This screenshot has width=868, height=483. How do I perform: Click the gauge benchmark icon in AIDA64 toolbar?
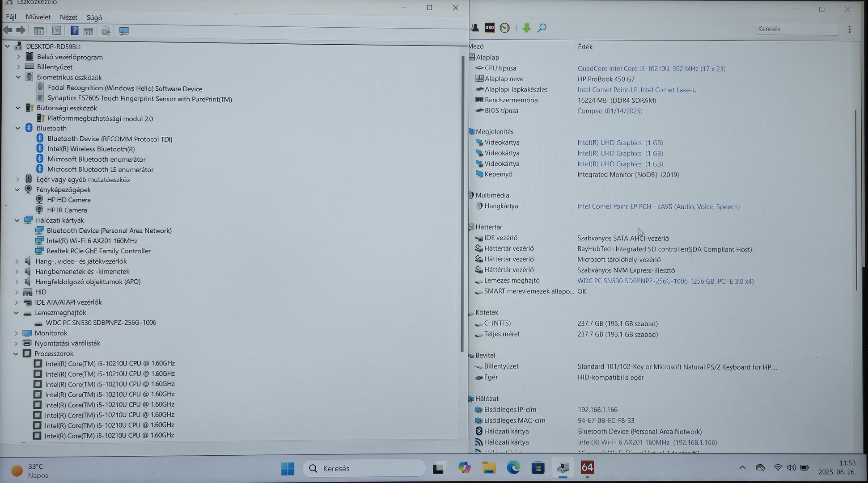(505, 28)
